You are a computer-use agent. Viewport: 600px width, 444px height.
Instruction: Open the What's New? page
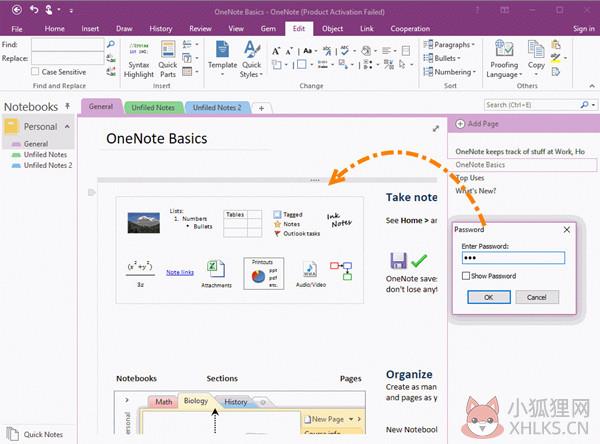[x=476, y=191]
